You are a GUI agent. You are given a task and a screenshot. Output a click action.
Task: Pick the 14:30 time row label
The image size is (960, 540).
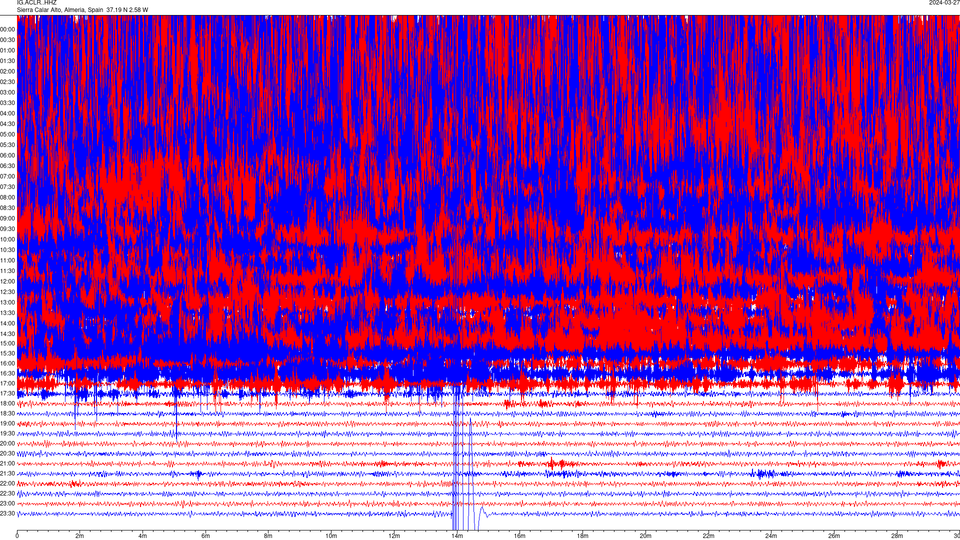tap(7, 334)
